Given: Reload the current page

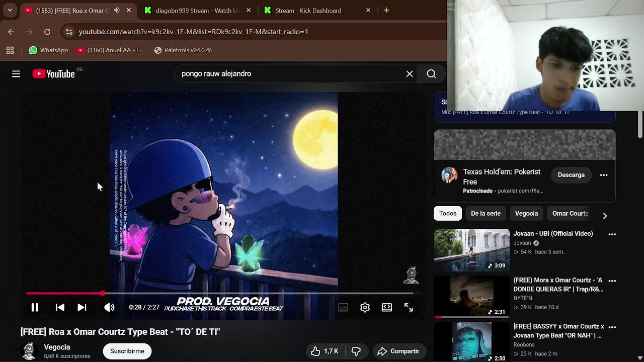Looking at the screenshot, I should [x=47, y=32].
